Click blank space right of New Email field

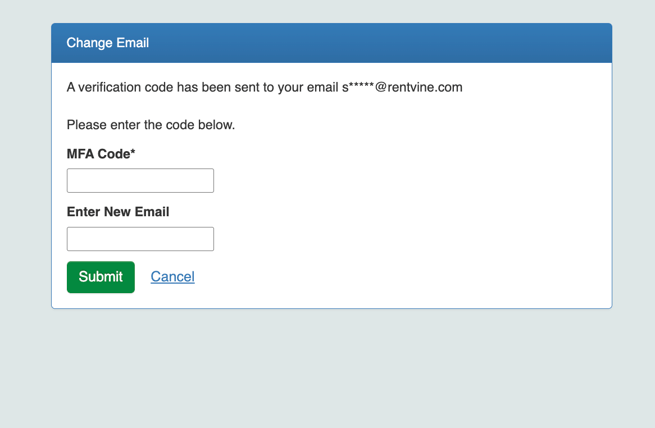(400, 239)
